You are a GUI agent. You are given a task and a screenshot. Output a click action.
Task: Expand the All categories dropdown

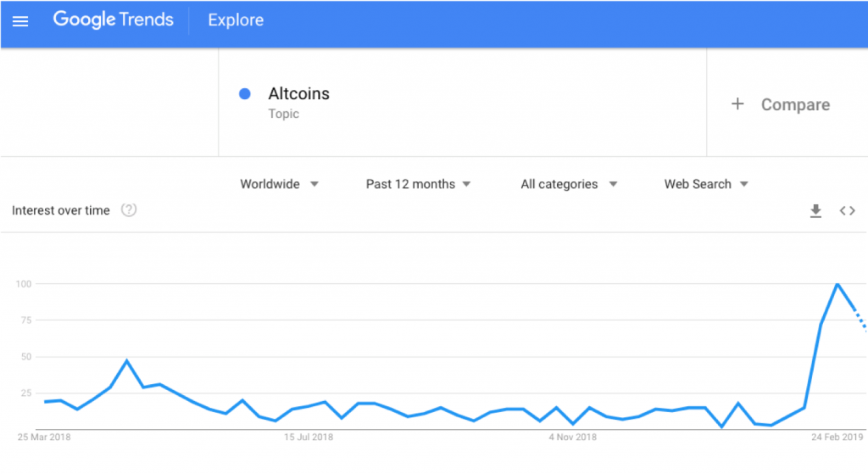coord(569,184)
